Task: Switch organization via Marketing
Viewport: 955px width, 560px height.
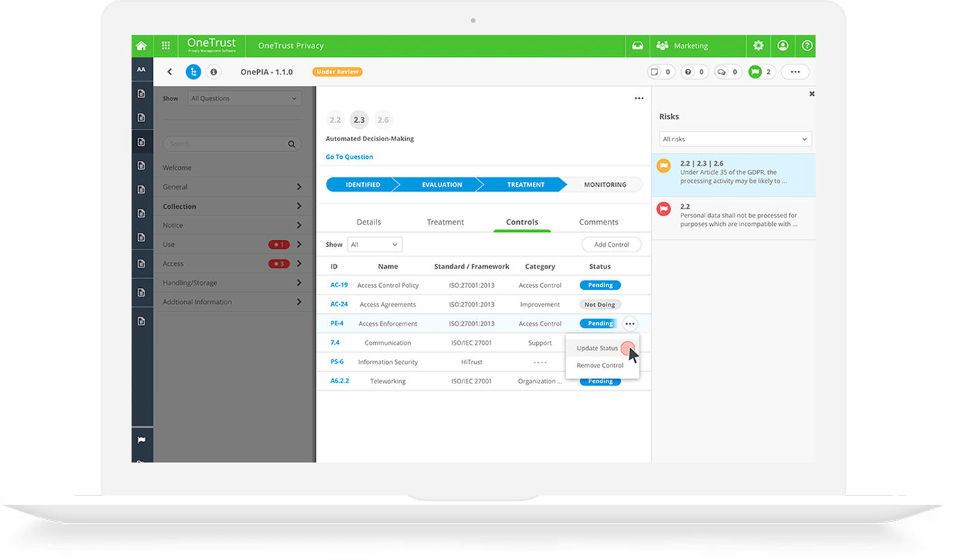Action: 683,46
